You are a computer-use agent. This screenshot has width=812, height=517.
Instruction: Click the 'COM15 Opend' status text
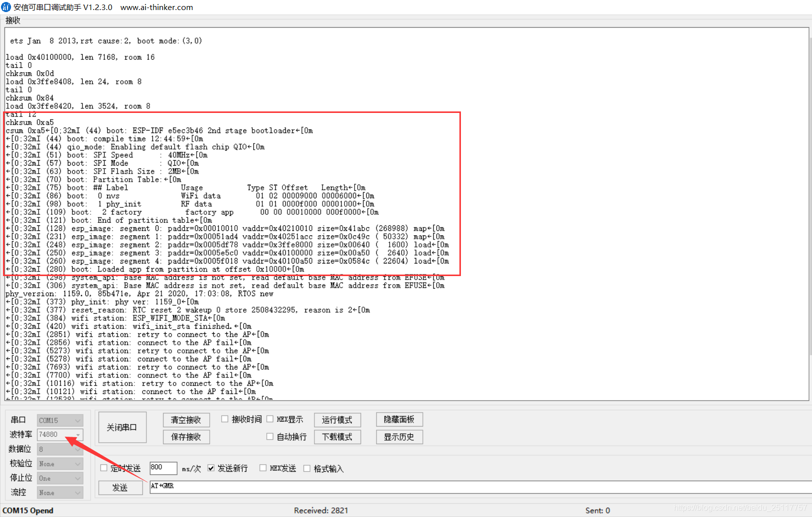[28, 510]
